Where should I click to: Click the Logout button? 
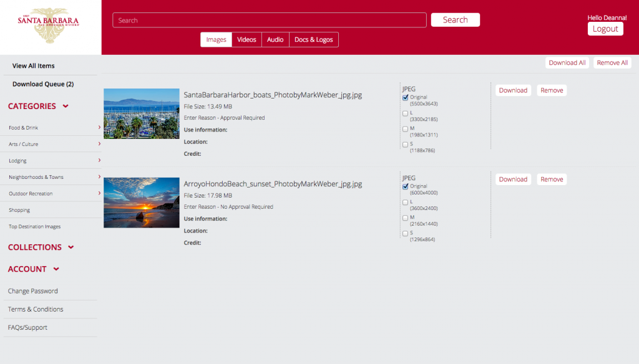coord(605,29)
